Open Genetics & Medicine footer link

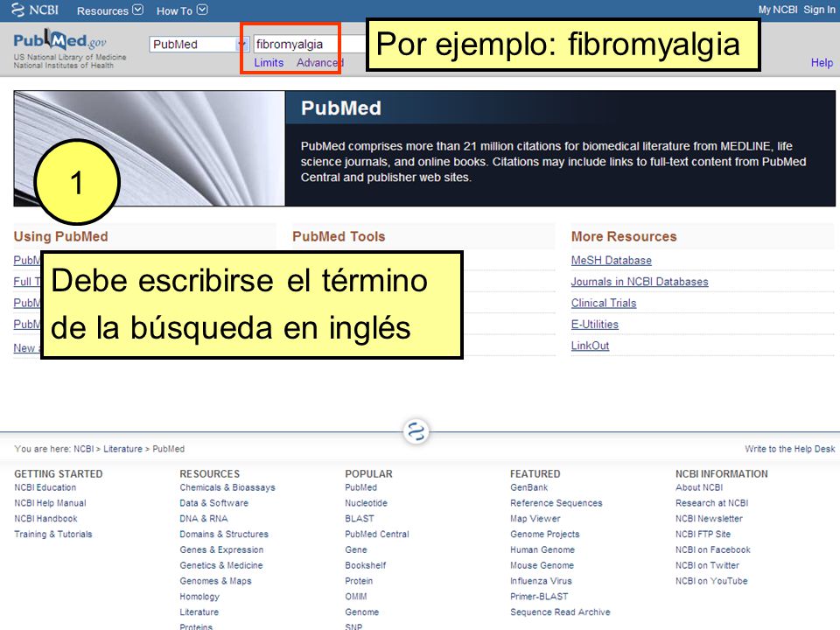(x=221, y=565)
